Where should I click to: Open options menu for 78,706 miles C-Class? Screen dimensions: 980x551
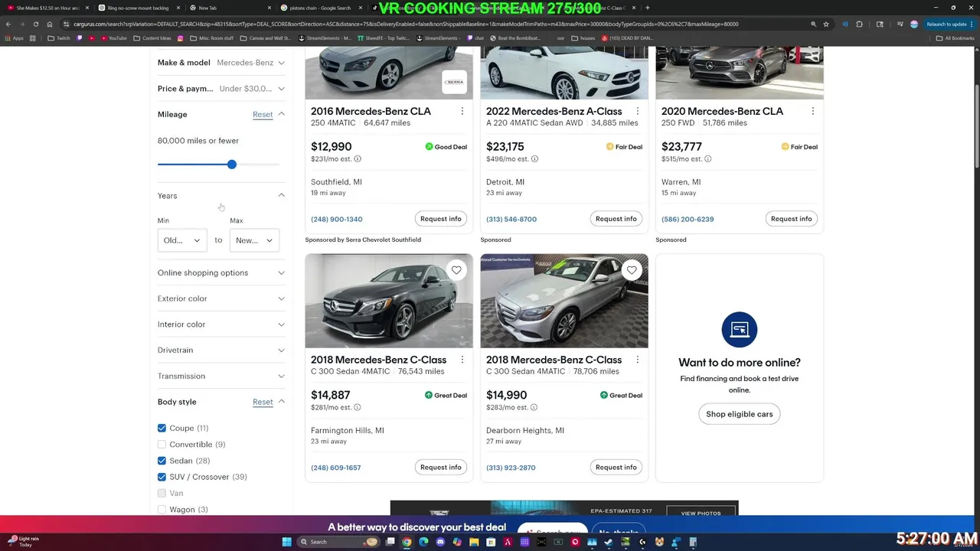pyautogui.click(x=638, y=360)
